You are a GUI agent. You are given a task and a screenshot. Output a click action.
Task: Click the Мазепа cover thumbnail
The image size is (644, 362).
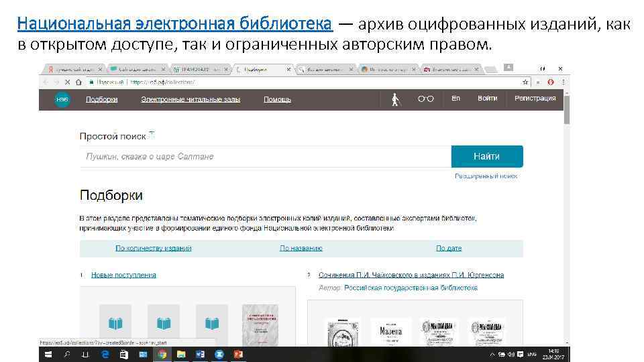click(x=390, y=332)
